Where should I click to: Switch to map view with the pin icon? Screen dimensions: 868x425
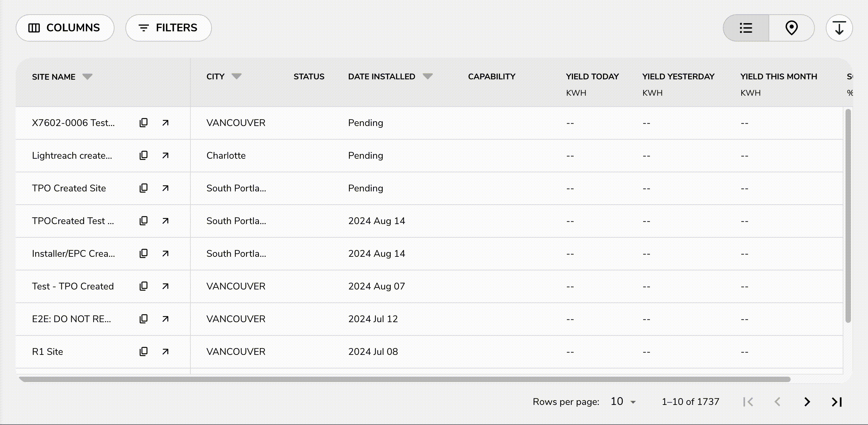point(792,28)
